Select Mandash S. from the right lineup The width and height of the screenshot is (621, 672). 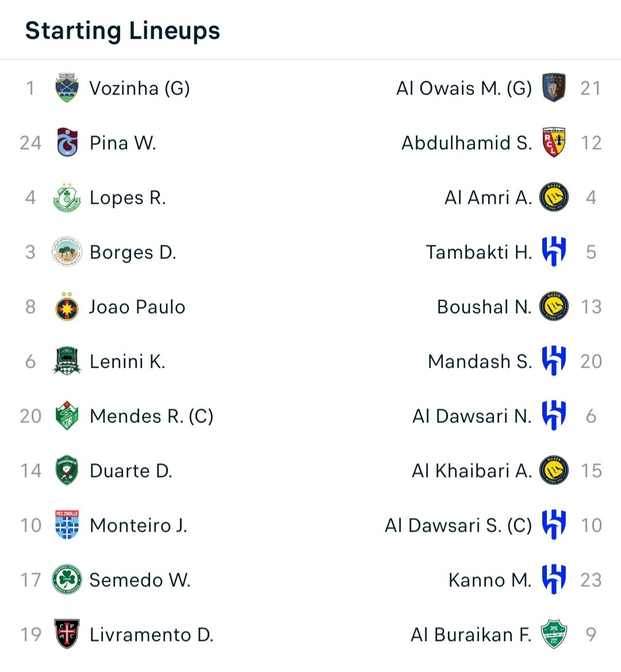pyautogui.click(x=480, y=361)
